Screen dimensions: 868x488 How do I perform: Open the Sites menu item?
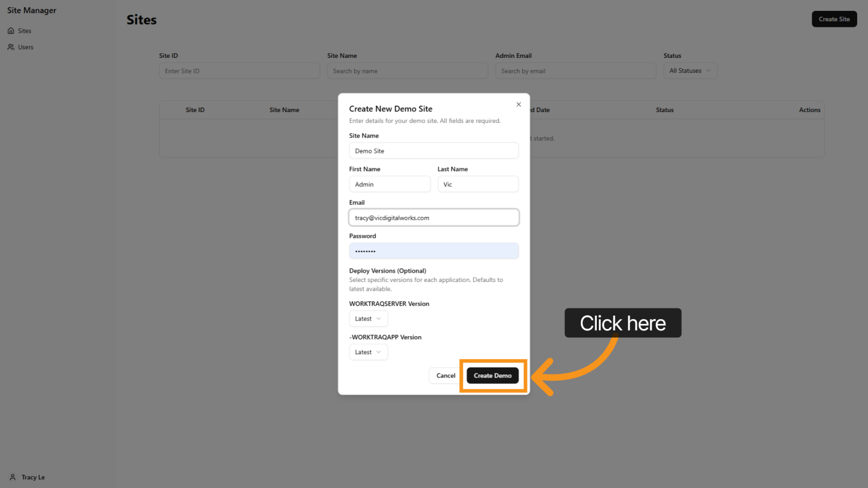tap(24, 31)
